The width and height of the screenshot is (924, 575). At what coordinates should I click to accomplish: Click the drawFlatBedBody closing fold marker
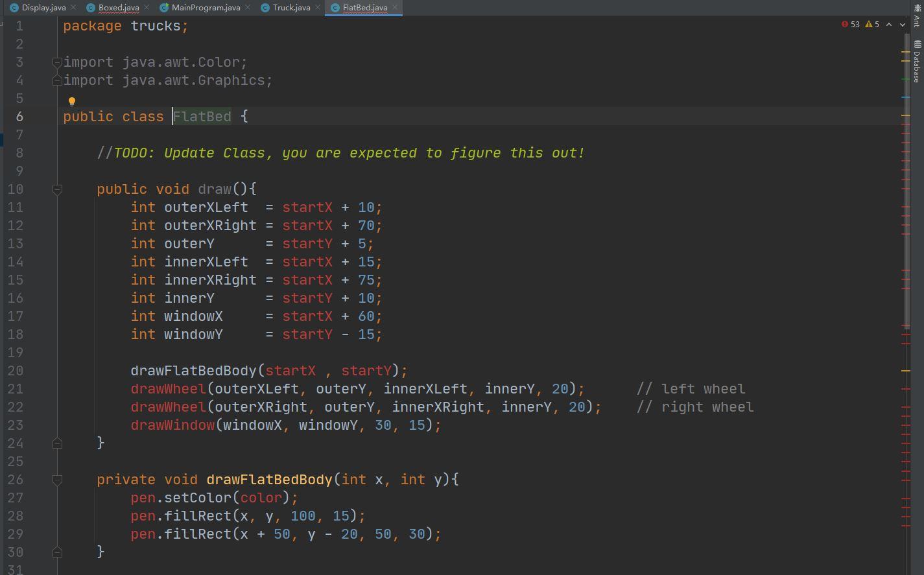(x=57, y=552)
